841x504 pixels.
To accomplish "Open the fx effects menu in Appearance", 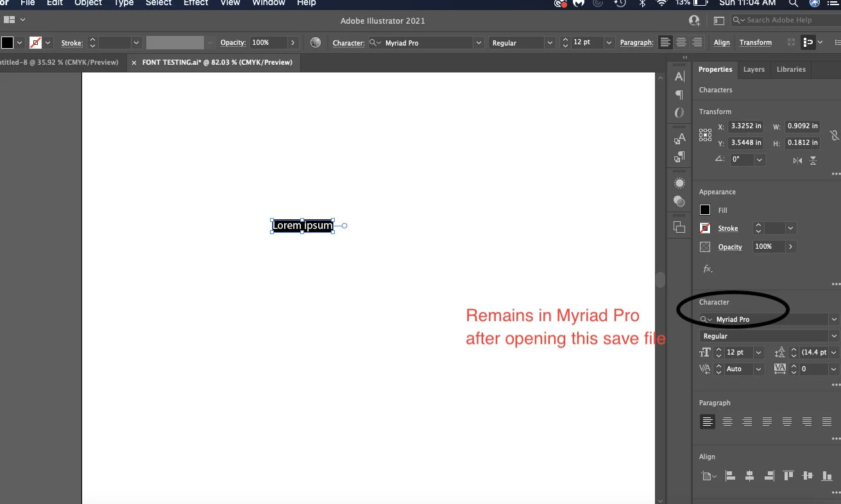I will [x=708, y=269].
